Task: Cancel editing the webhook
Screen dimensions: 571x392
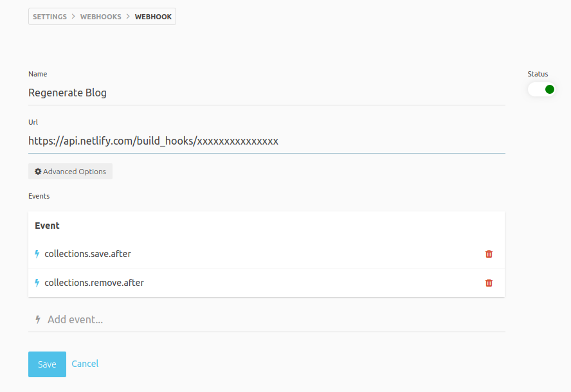Action: [85, 364]
